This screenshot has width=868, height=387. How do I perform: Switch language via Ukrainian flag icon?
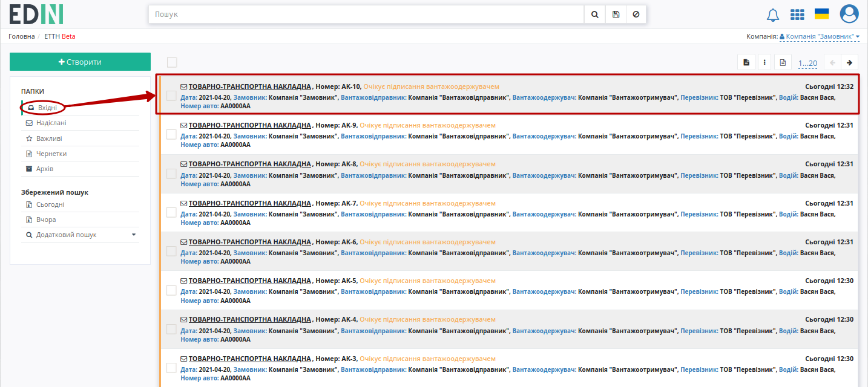click(x=821, y=14)
